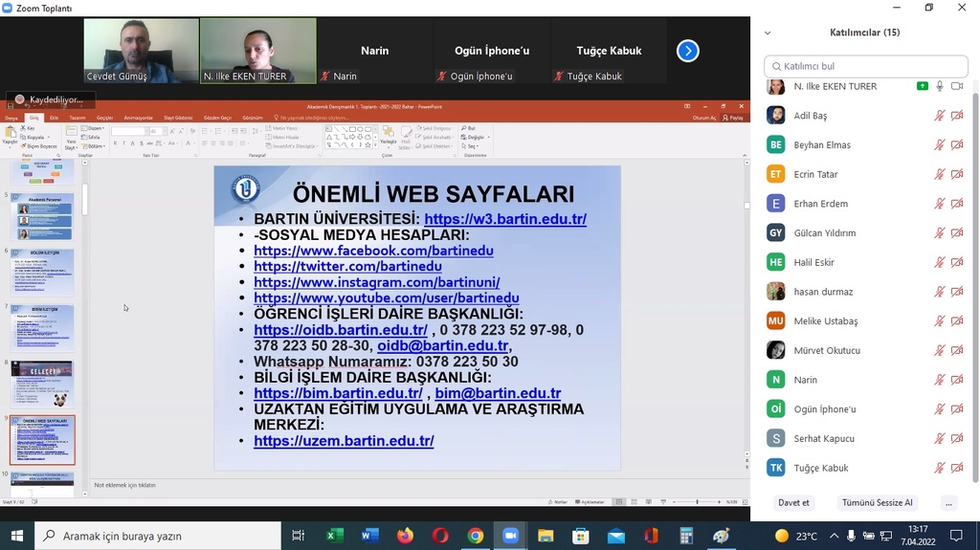This screenshot has width=980, height=550.
Task: Open Yerleştir arrange tool in ribbon
Action: (389, 135)
